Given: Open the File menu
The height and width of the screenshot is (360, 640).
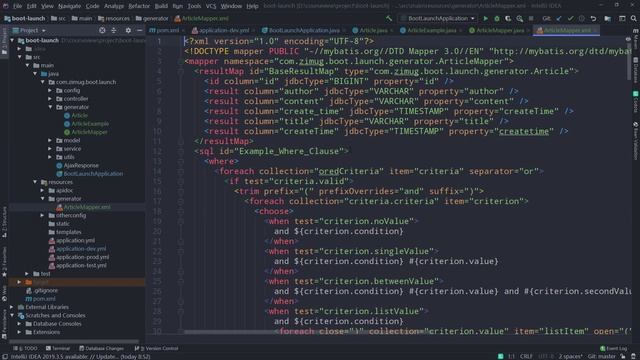Looking at the screenshot, I should [17, 6].
